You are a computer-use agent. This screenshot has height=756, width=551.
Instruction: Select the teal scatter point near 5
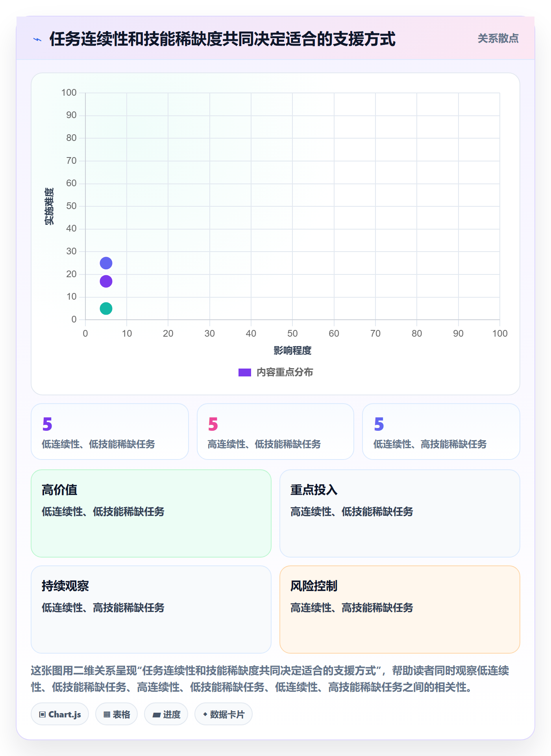[x=106, y=308]
